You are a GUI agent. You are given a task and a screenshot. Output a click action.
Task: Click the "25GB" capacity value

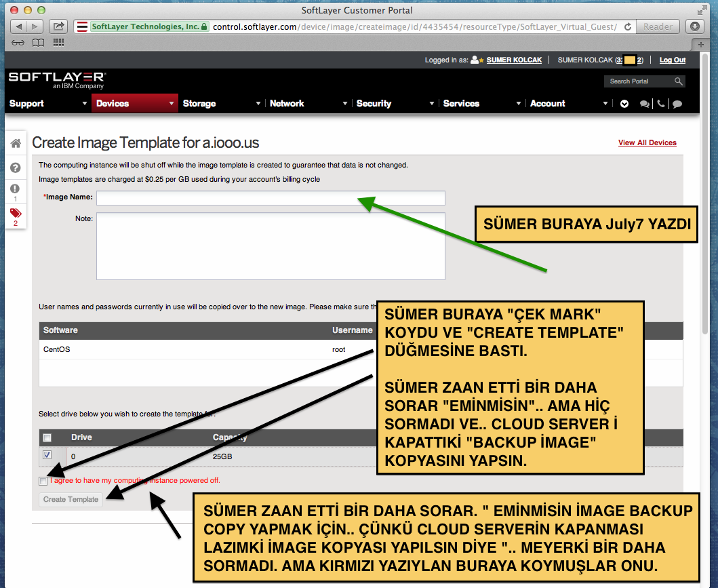222,456
